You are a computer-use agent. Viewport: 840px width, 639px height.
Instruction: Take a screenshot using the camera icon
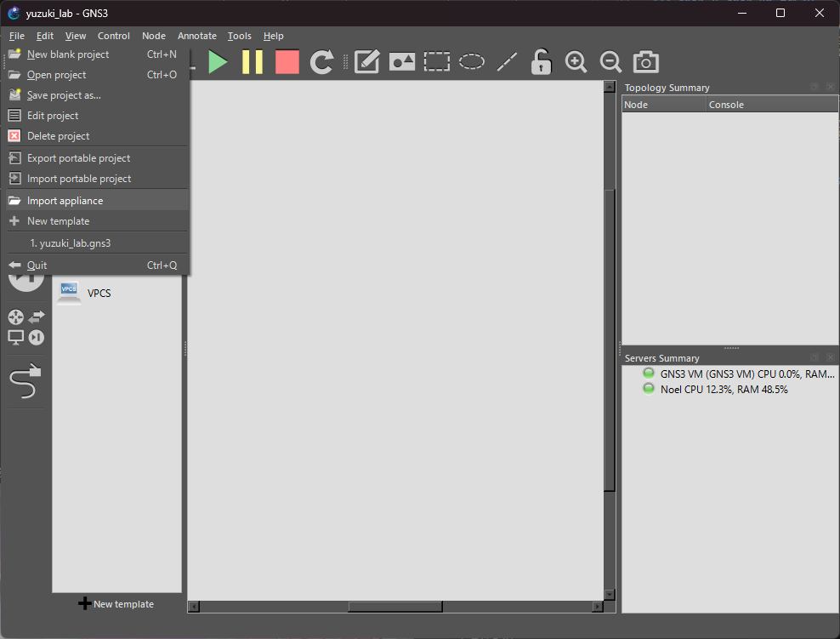(x=645, y=62)
